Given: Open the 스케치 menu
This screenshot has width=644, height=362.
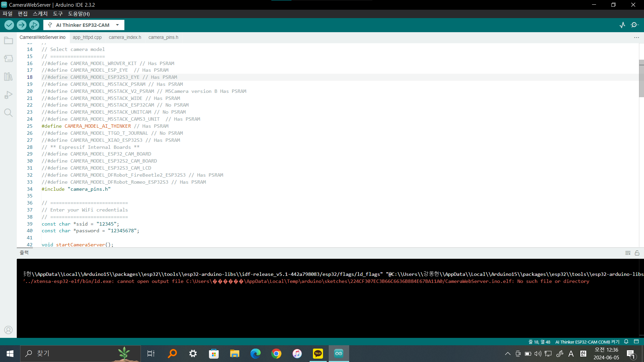Looking at the screenshot, I should 40,14.
